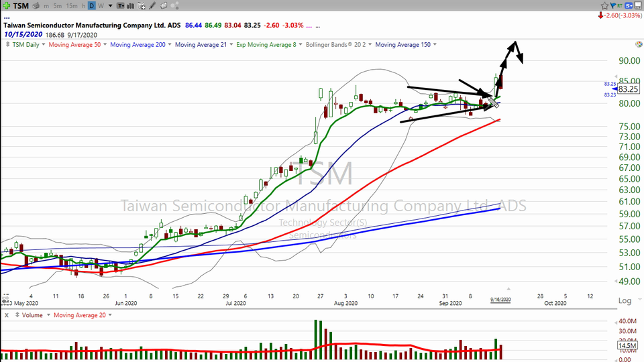Select the Weekly (W) time frame
Screen dimensions: 644x362
pos(101,6)
